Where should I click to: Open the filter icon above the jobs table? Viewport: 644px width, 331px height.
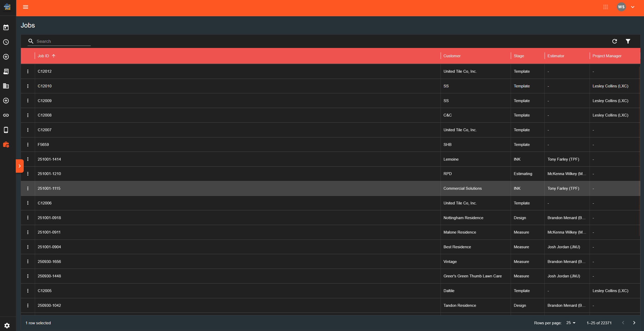pyautogui.click(x=628, y=41)
